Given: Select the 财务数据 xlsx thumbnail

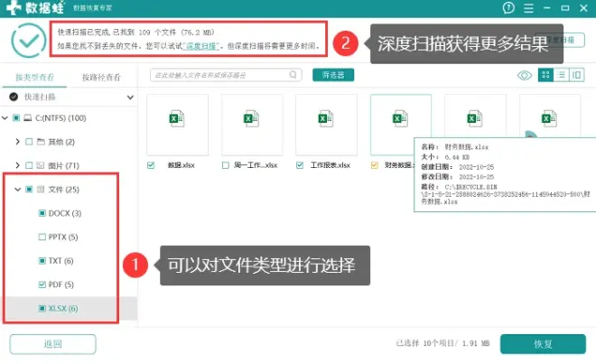Looking at the screenshot, I should [x=401, y=125].
